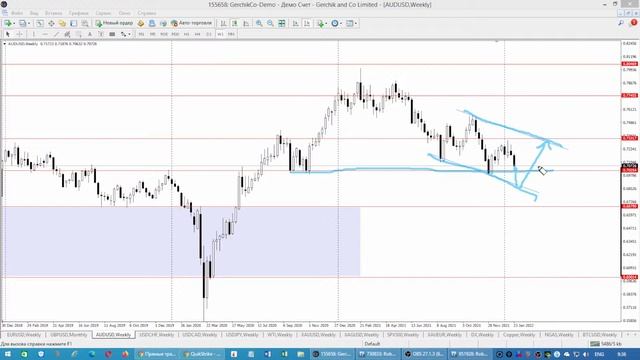Open the Вид menu
Image resolution: width=640 pixels, height=360 pixels.
[x=34, y=13]
